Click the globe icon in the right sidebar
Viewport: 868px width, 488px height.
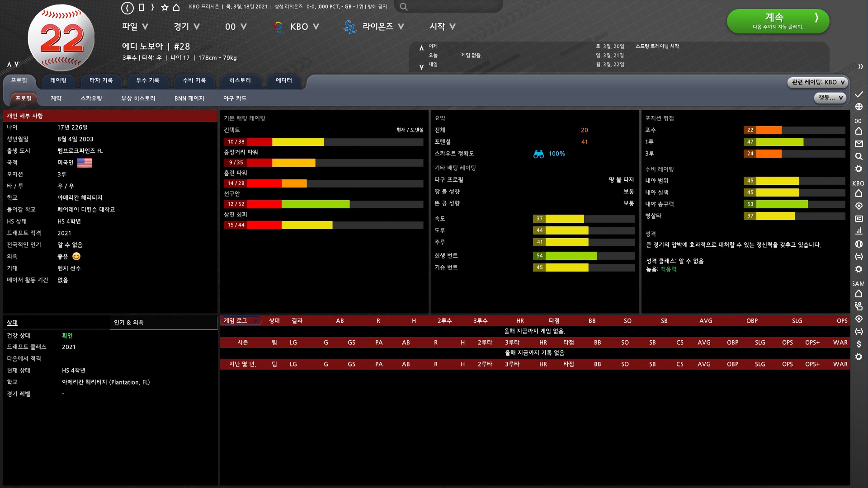click(x=859, y=107)
